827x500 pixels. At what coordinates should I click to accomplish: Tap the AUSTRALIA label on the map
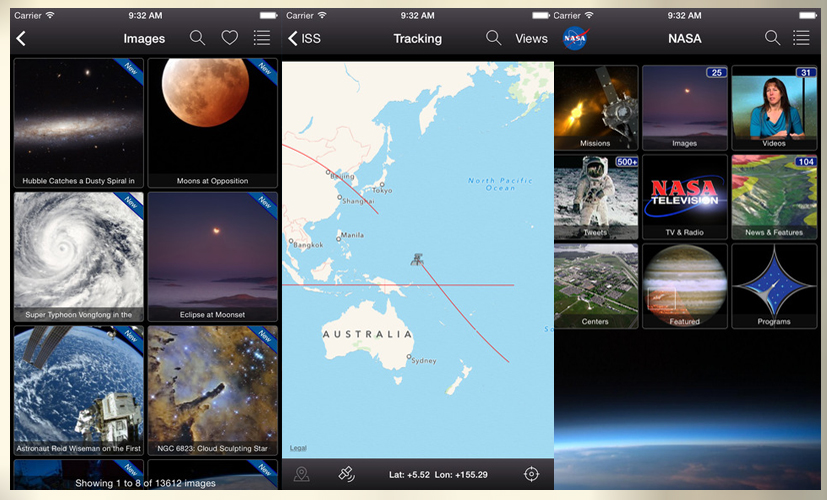click(x=367, y=334)
